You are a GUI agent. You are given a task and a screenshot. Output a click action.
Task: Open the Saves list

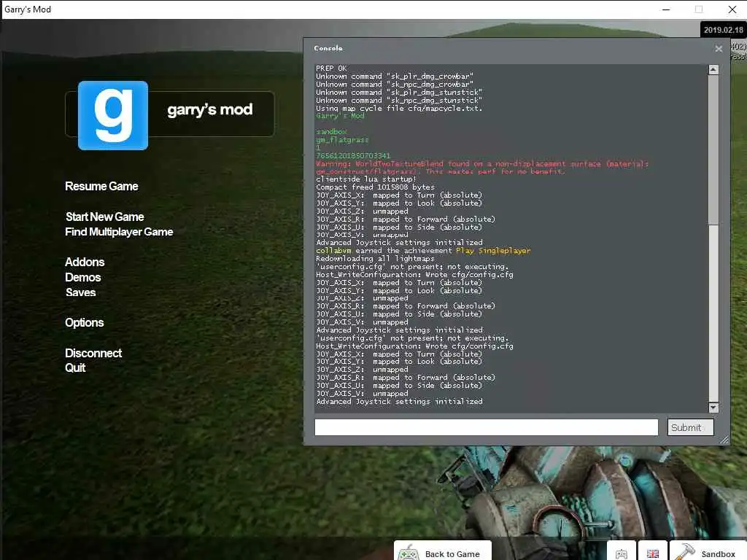pos(80,292)
